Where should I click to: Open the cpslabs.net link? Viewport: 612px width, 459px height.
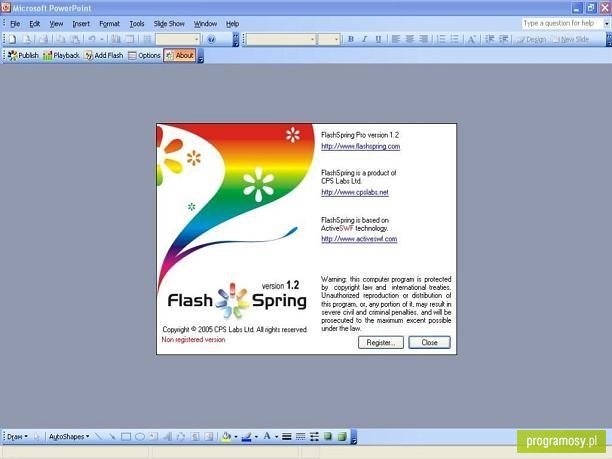(355, 192)
